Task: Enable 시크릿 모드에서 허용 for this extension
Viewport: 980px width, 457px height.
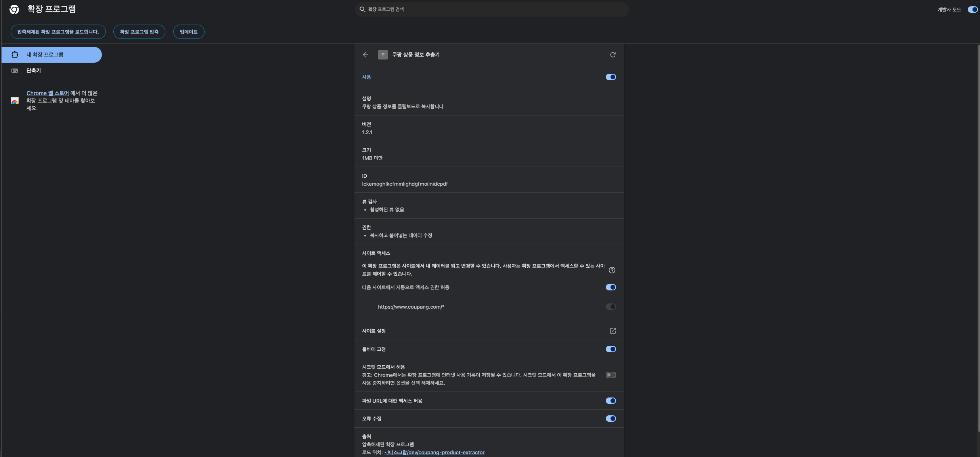Action: coord(610,374)
